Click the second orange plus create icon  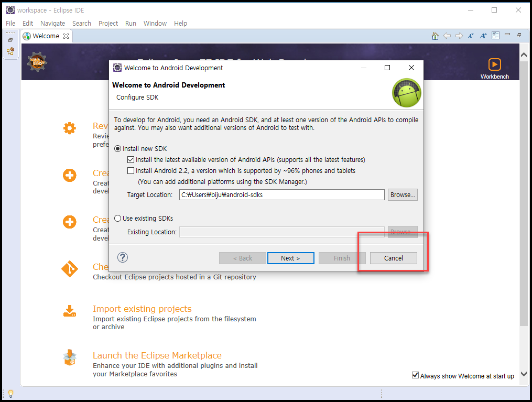70,222
